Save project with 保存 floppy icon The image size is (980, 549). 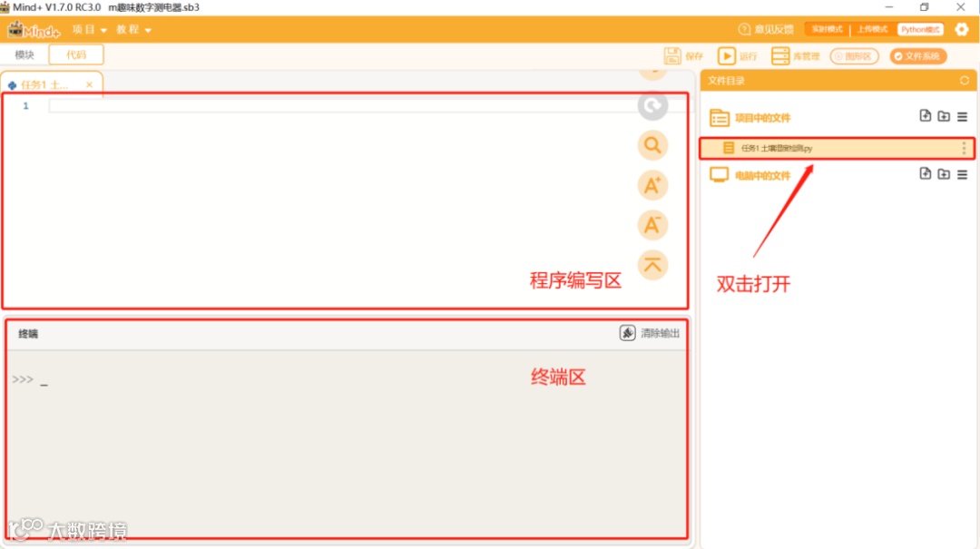coord(684,56)
